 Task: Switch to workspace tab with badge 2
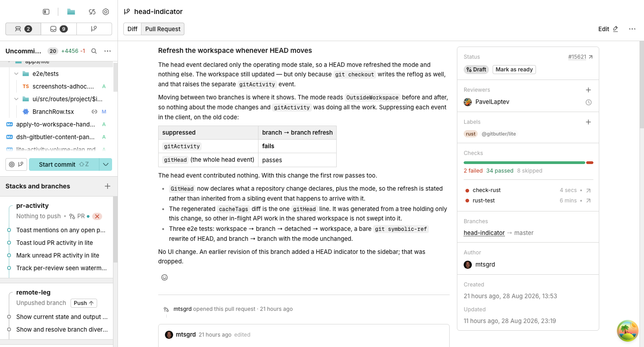coord(24,29)
